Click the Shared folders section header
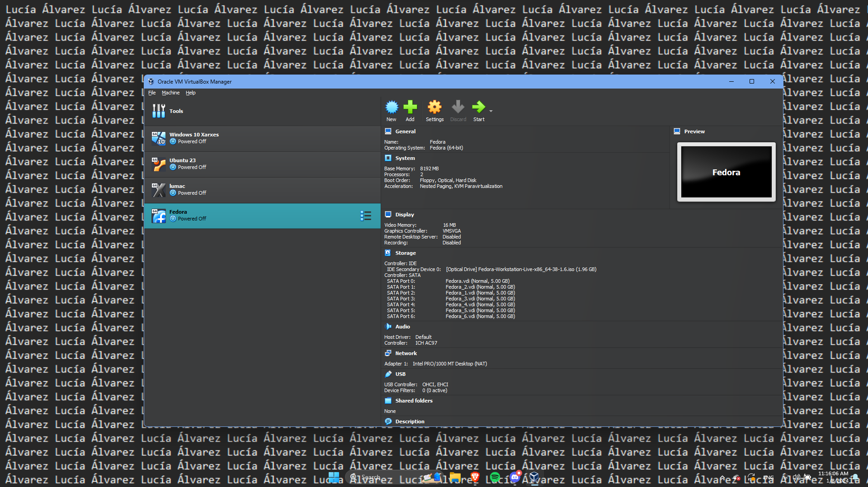This screenshot has height=487, width=868. (x=414, y=401)
